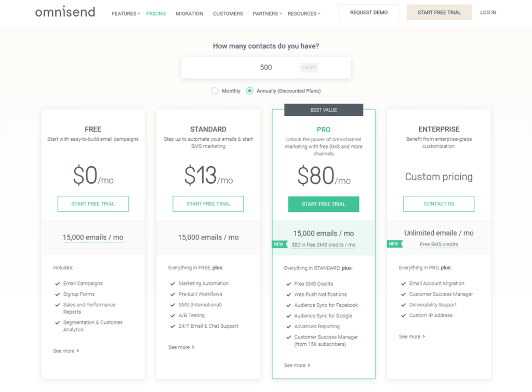
Task: Click 24/7 Email & Chat Support feature
Action: point(208,326)
